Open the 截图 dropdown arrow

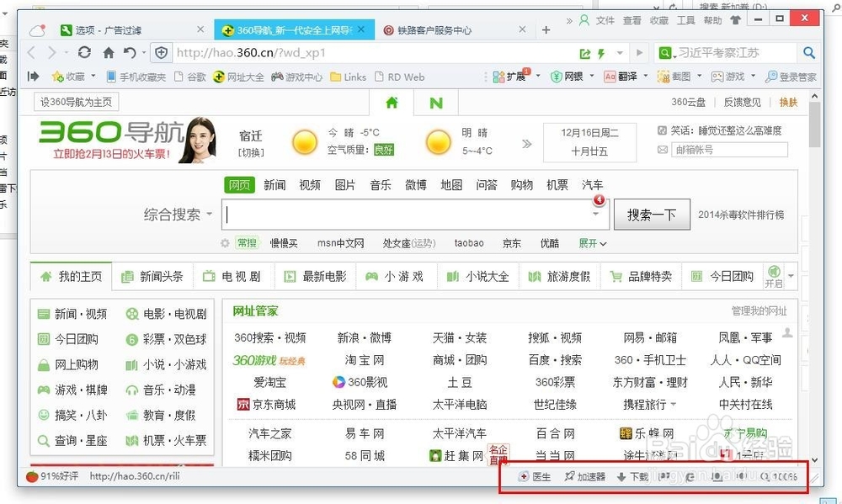click(x=699, y=76)
